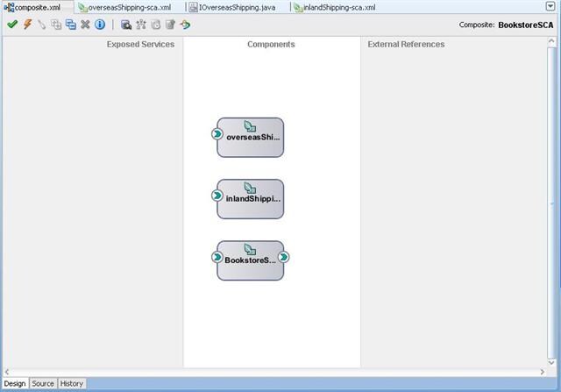Screen dimensions: 561x392
Task: Select the BookstoreS... component box
Action: coord(251,260)
